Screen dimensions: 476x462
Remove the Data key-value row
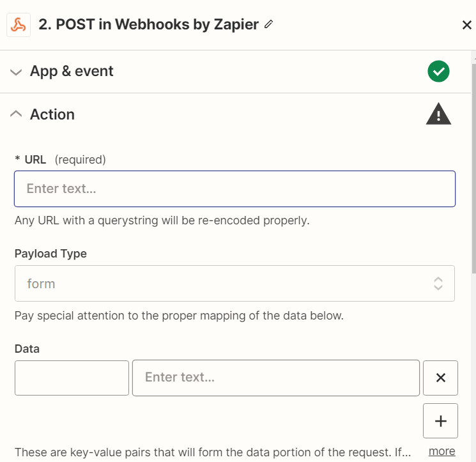tap(440, 378)
